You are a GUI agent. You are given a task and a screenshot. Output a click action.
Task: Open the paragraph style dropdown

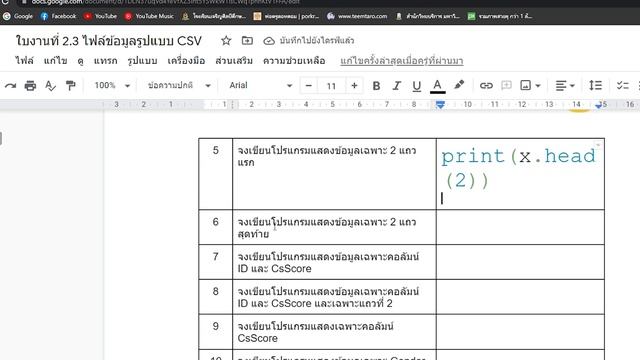pos(179,85)
